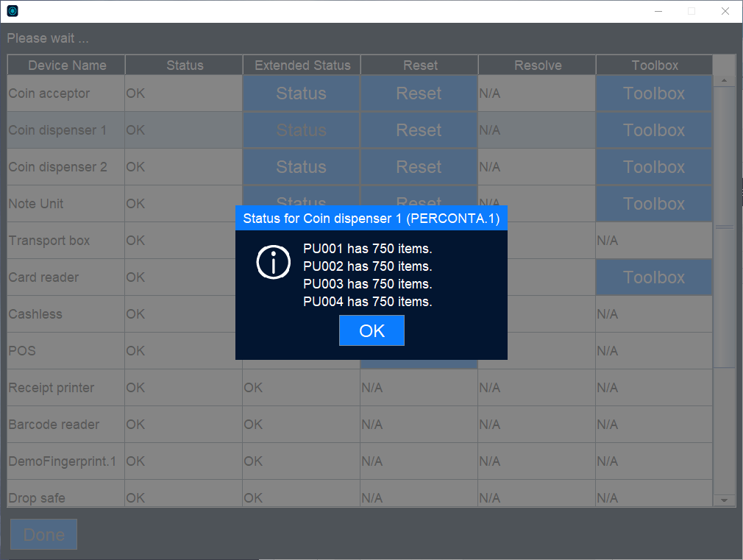Screen dimensions: 743x560
Task: Open the Toolbox for Coin acceptor
Action: (x=653, y=93)
